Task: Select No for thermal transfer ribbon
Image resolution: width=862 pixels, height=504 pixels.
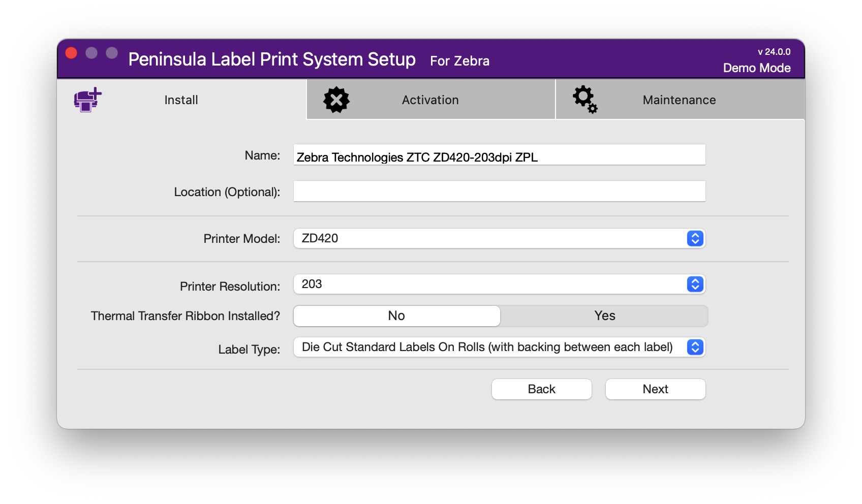Action: point(396,316)
